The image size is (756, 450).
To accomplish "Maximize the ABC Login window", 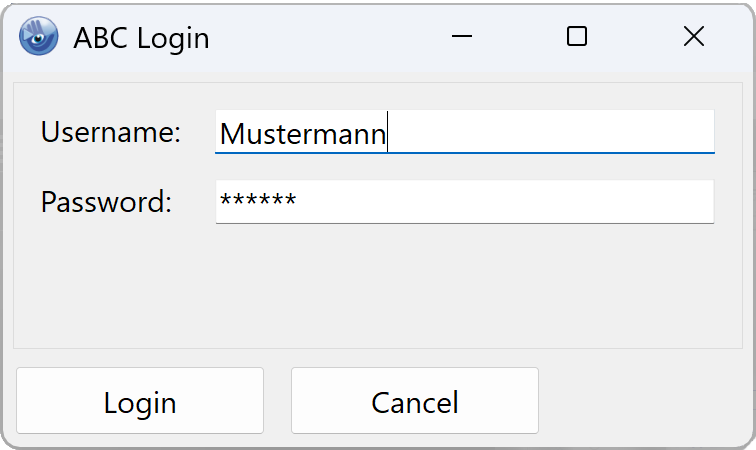I will click(x=577, y=37).
